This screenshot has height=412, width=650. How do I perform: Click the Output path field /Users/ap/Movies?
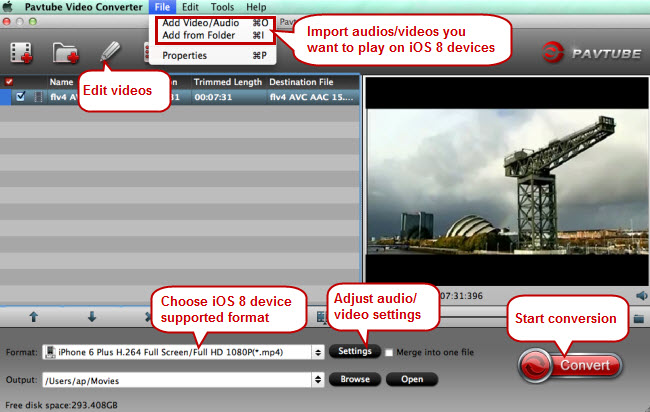pos(177,380)
